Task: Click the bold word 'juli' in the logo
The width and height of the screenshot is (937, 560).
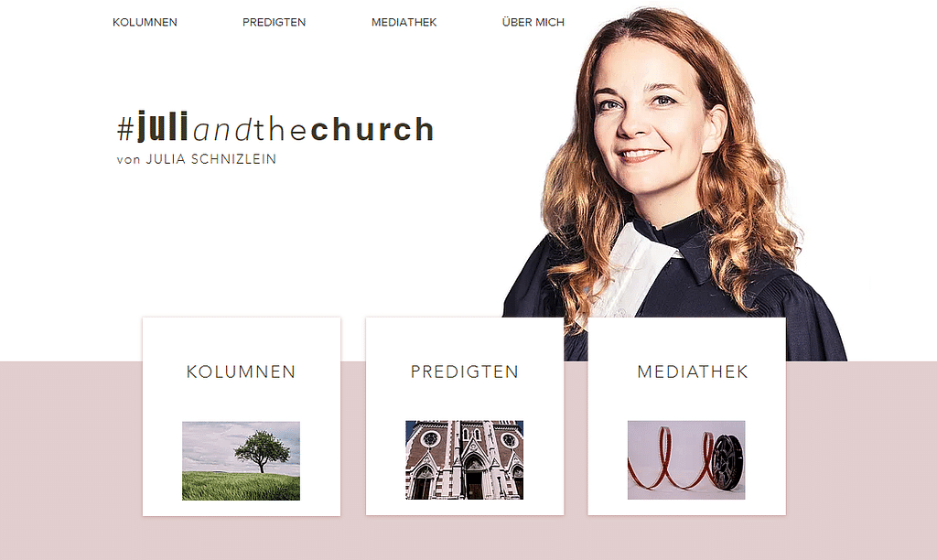Action: (163, 126)
